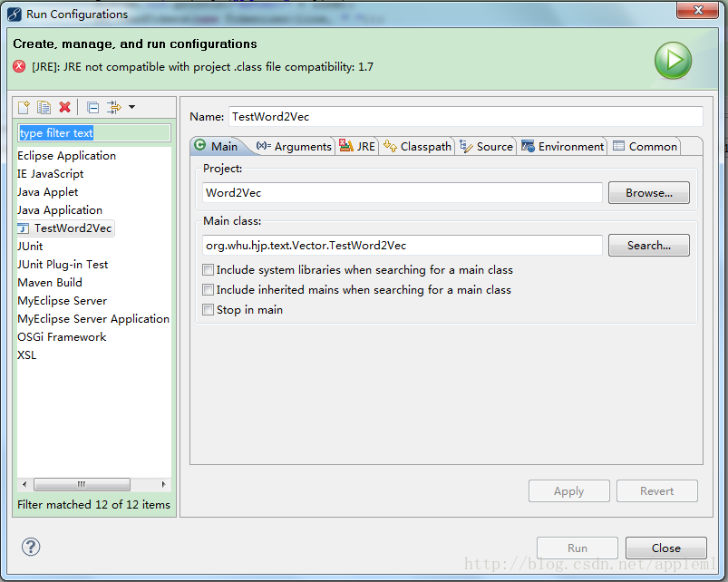Click the Close button
728x582 pixels.
666,548
